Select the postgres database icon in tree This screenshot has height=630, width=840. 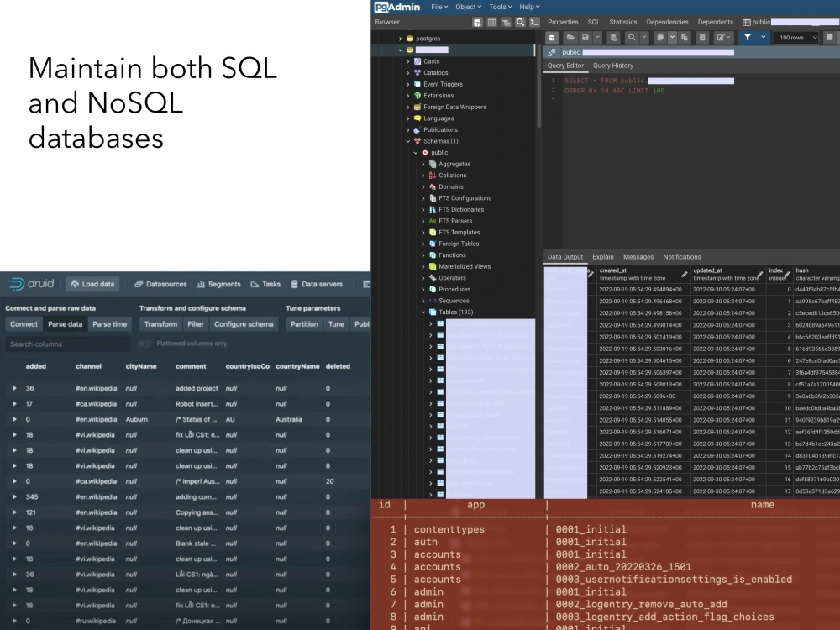410,39
